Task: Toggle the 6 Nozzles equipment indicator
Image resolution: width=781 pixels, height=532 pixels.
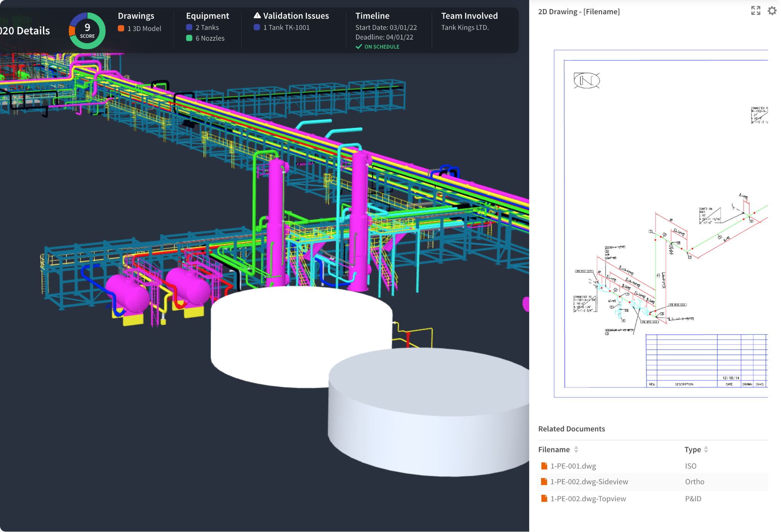Action: click(x=189, y=38)
